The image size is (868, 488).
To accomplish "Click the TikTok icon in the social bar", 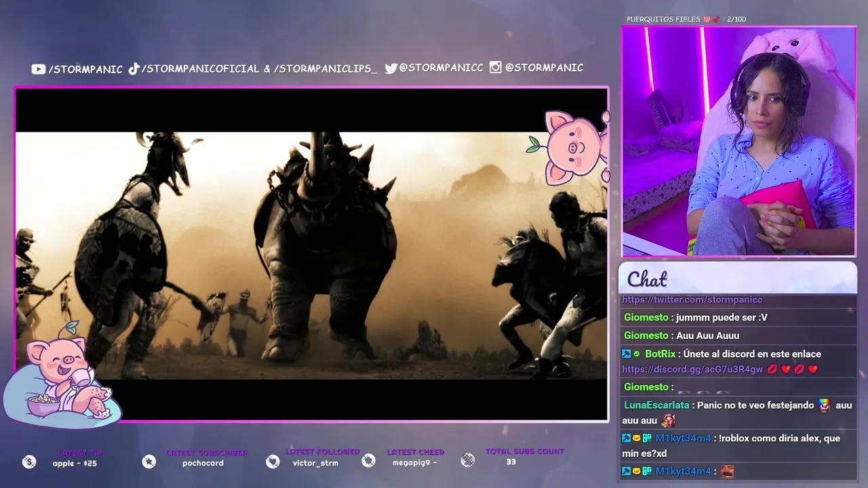I will coord(134,68).
